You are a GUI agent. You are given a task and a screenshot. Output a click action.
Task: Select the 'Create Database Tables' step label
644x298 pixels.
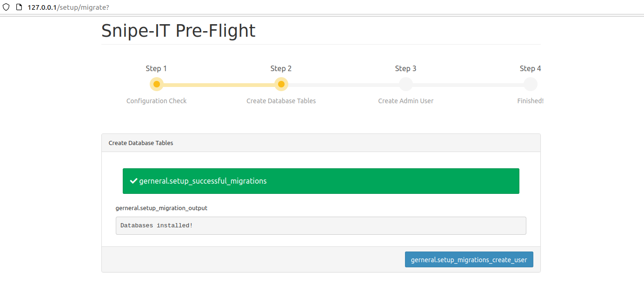click(281, 101)
